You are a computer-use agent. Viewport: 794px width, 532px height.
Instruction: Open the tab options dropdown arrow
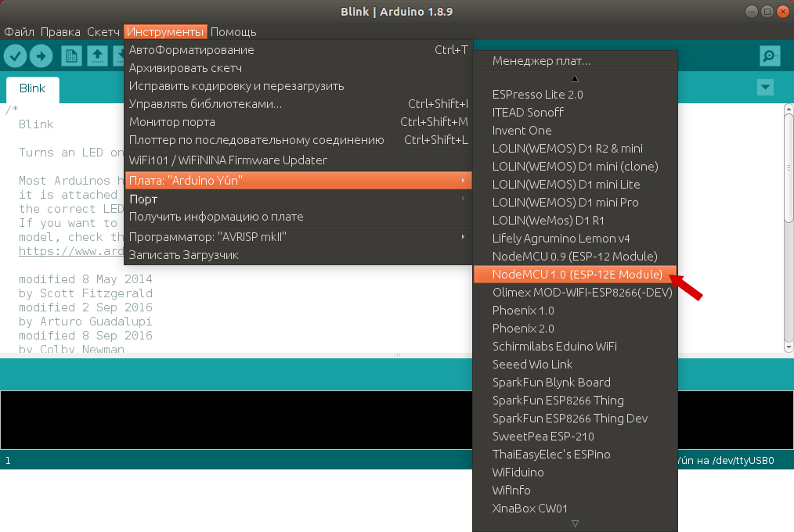pos(765,87)
